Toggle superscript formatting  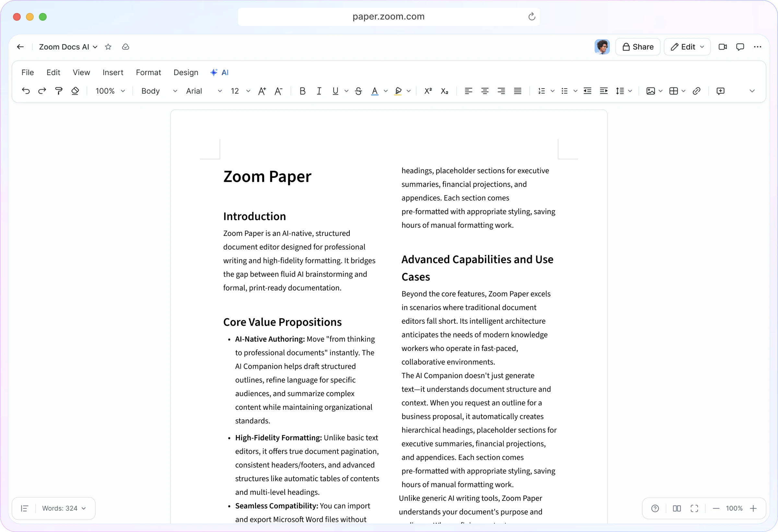pos(428,91)
